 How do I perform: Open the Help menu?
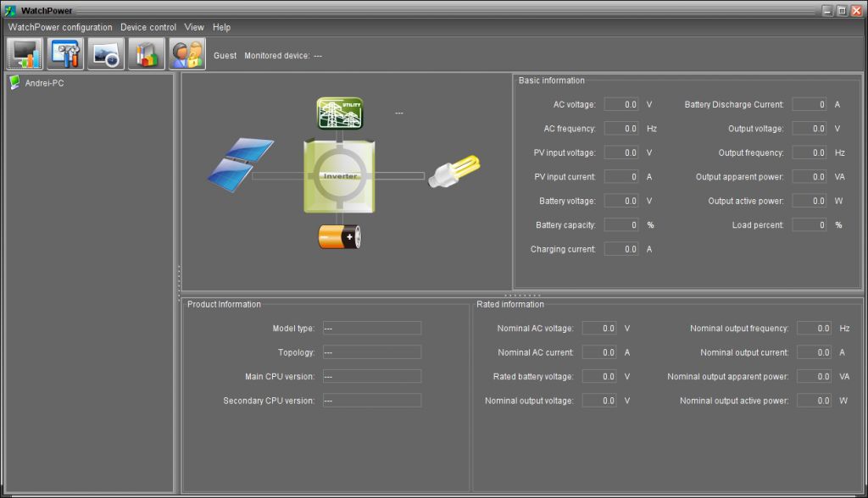[x=221, y=27]
